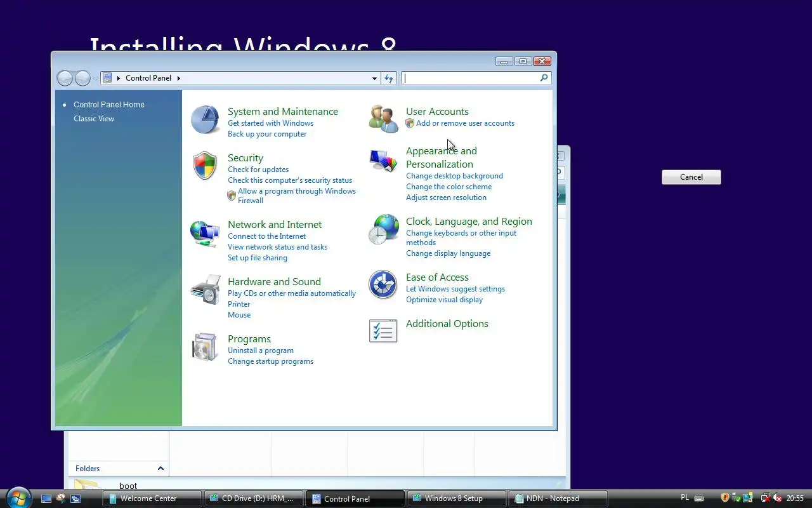Click Set up file sharing link
Image resolution: width=812 pixels, height=508 pixels.
click(x=258, y=258)
